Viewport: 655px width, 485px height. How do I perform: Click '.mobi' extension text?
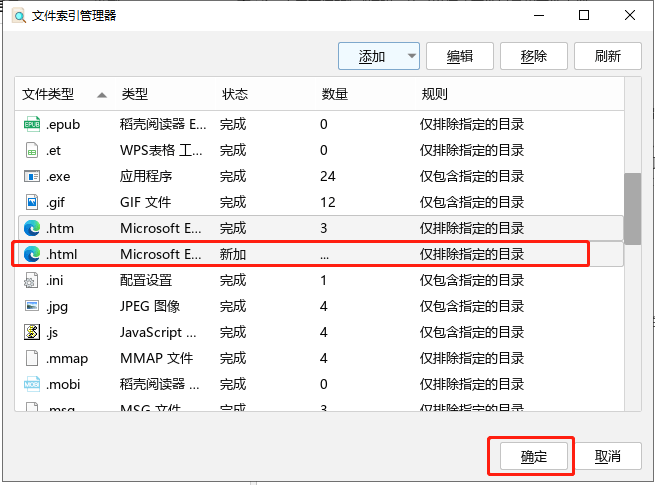coord(63,384)
